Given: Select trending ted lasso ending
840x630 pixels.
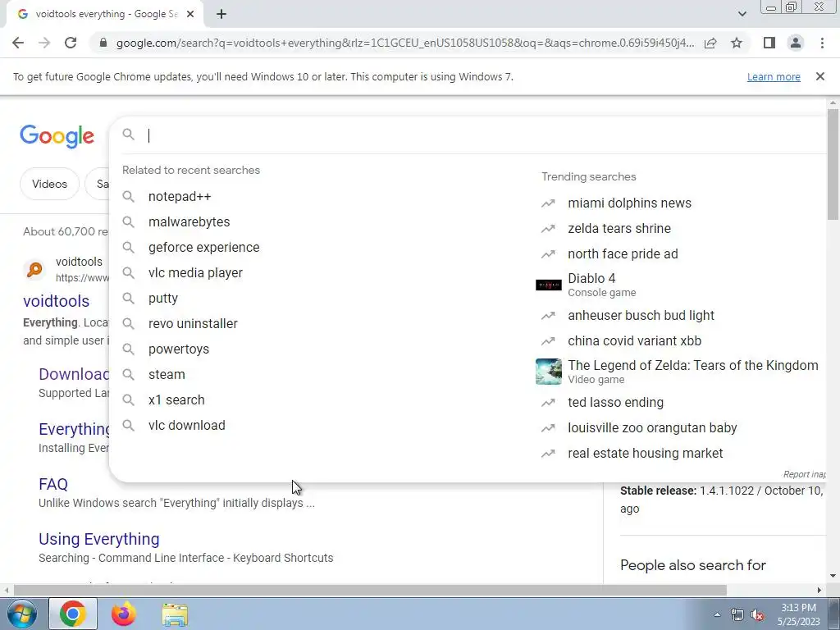Looking at the screenshot, I should [615, 402].
